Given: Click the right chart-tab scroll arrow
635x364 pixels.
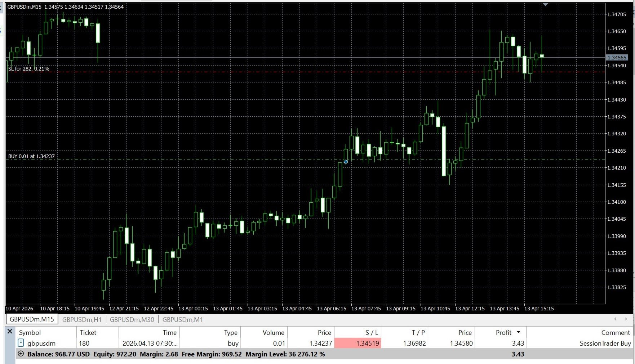Looking at the screenshot, I should pos(626,319).
